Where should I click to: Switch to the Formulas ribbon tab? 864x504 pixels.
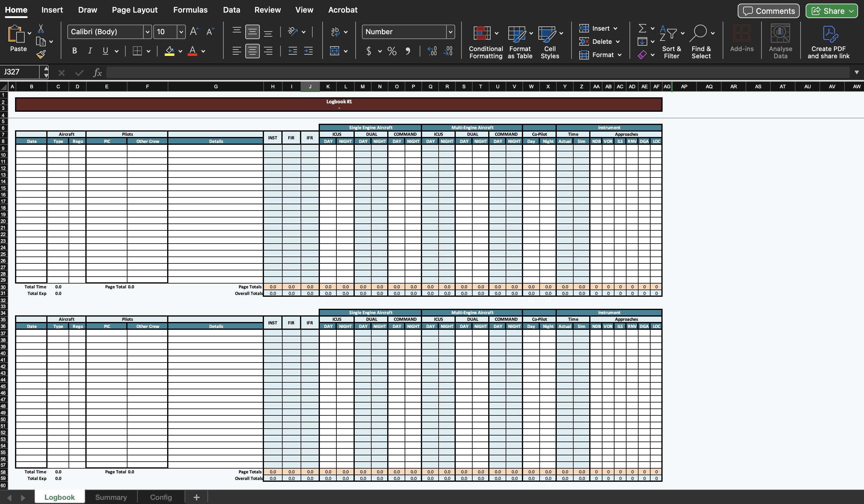tap(191, 10)
